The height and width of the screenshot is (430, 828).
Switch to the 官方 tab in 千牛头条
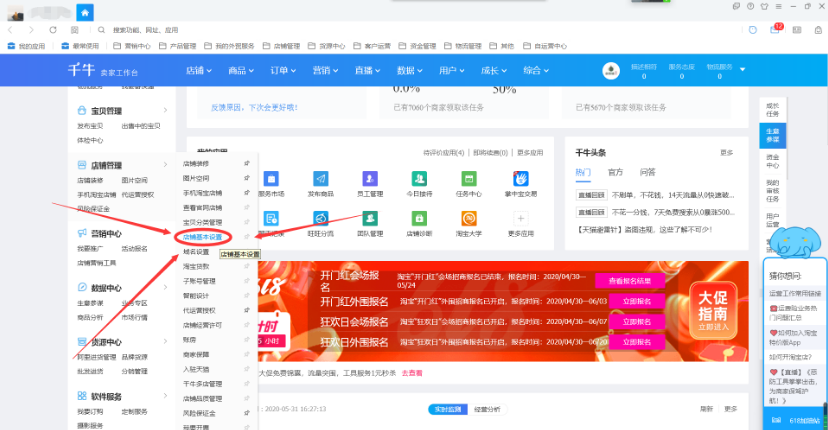615,172
